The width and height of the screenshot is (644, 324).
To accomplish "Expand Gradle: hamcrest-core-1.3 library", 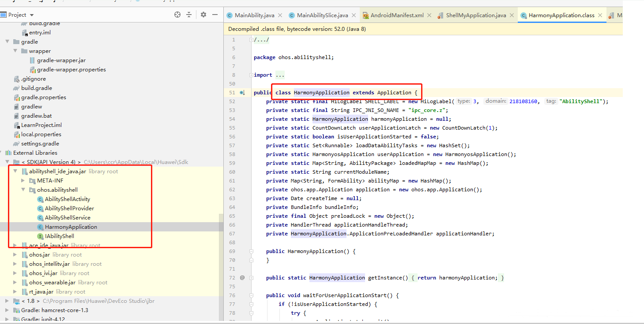I will click(x=7, y=310).
